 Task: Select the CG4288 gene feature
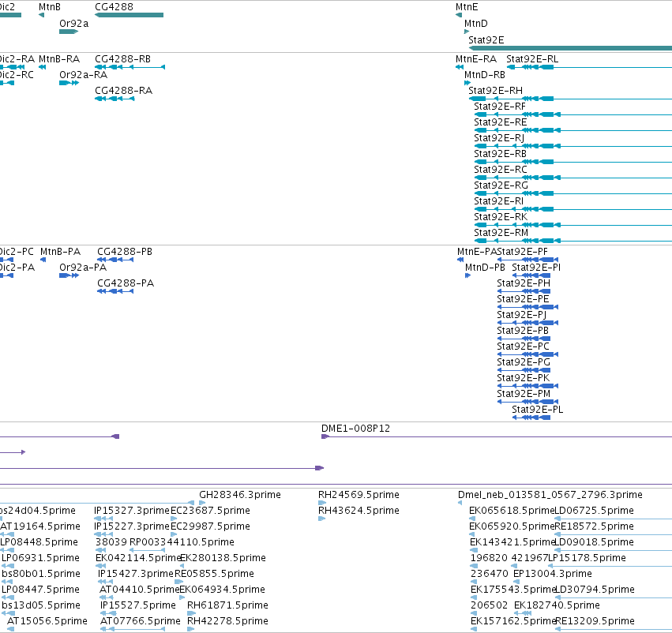pyautogui.click(x=129, y=15)
